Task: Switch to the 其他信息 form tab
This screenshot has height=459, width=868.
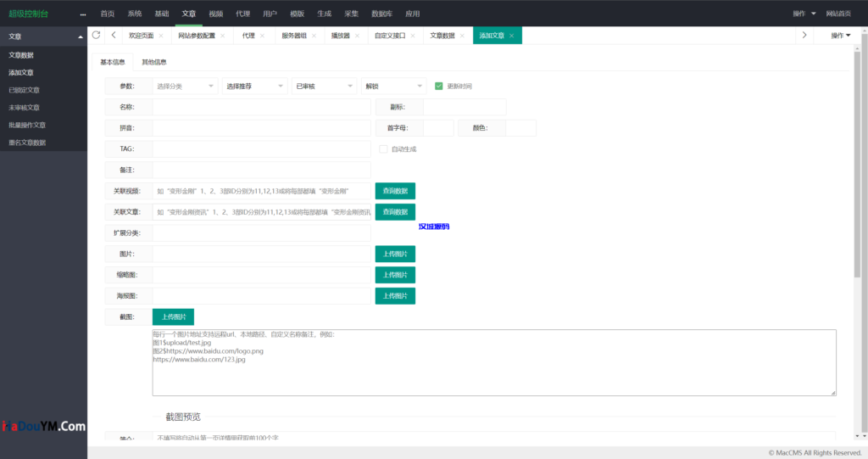Action: [x=154, y=62]
